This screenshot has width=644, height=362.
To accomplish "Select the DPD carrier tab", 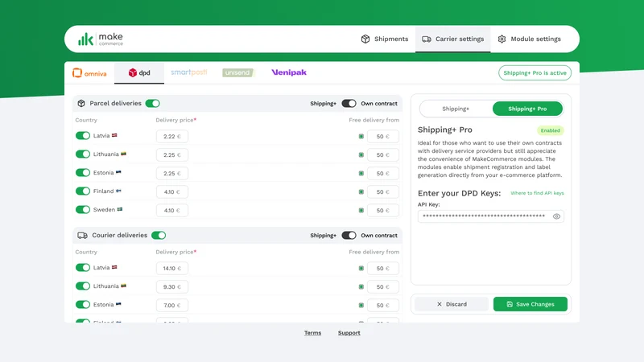I will (139, 73).
